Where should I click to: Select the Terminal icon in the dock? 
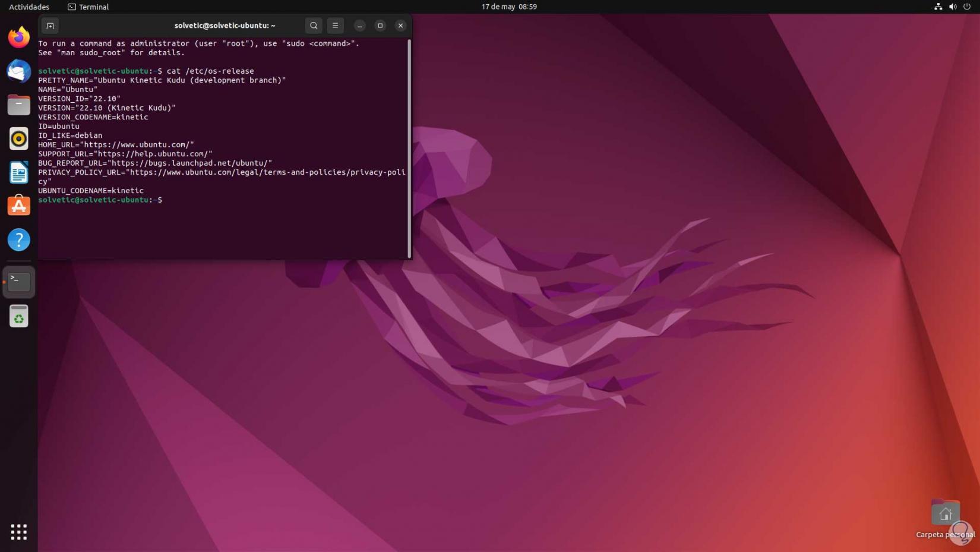pyautogui.click(x=19, y=282)
